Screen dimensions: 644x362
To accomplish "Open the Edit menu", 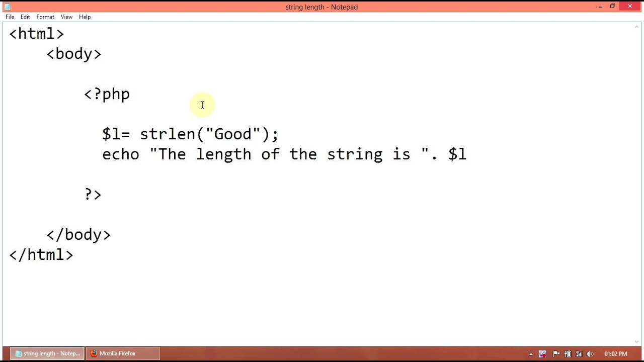I will click(25, 17).
